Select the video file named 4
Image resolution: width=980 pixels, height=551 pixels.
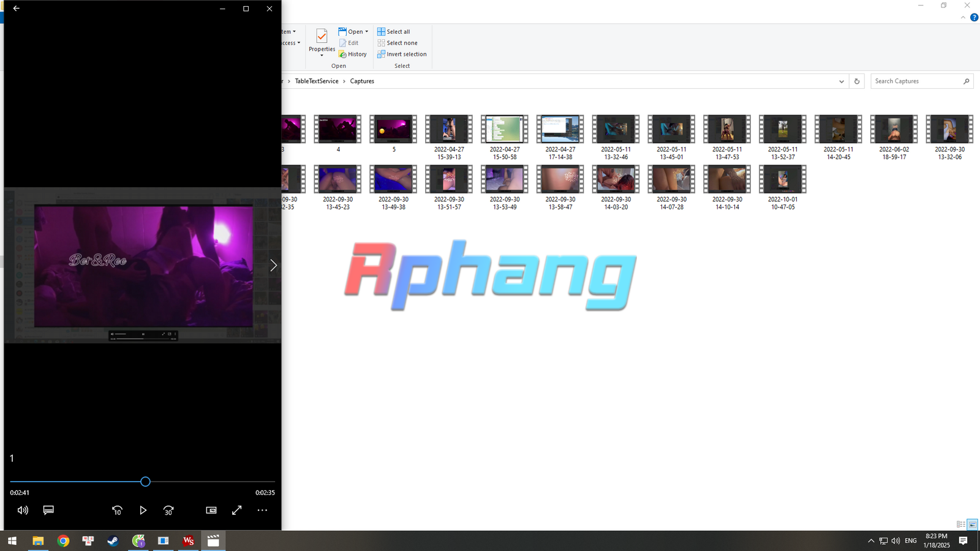point(337,133)
